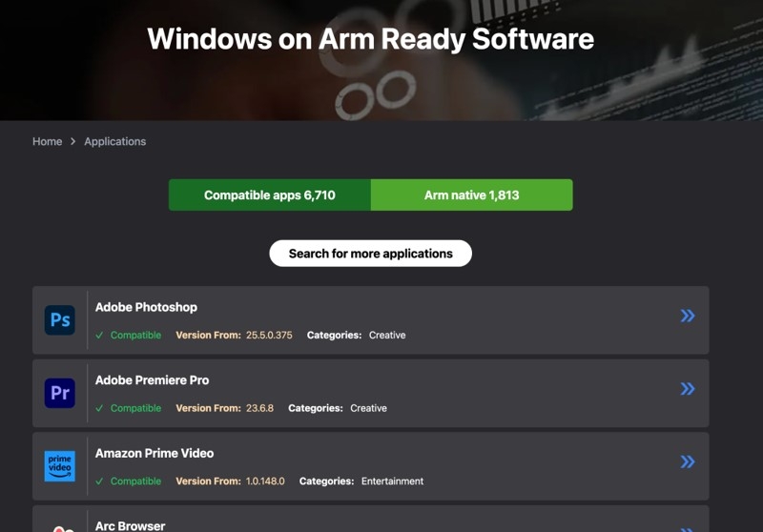Open the Applications breadcrumb link
The height and width of the screenshot is (532, 763).
[114, 141]
